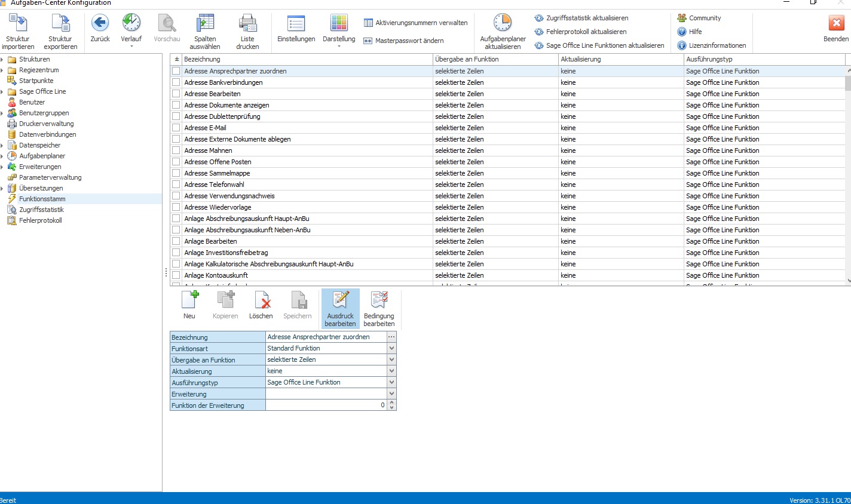
Task: Click the Funktion der Erweiterung number field
Action: pos(326,405)
